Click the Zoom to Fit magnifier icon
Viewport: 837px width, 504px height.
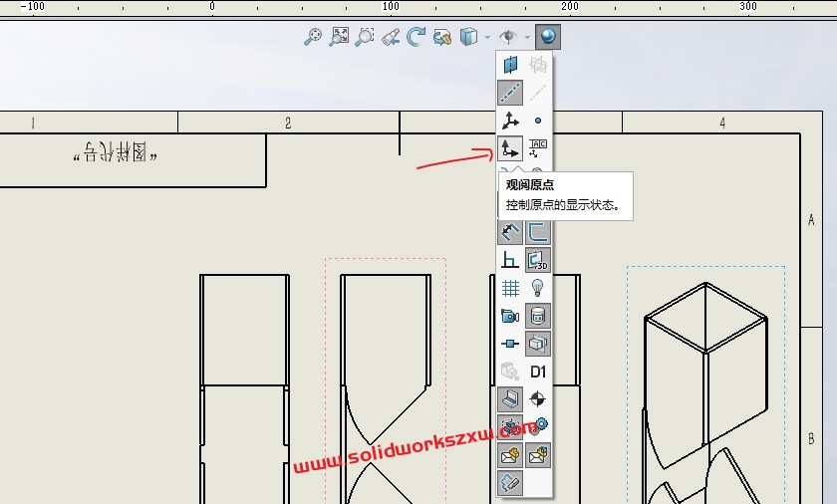(339, 37)
